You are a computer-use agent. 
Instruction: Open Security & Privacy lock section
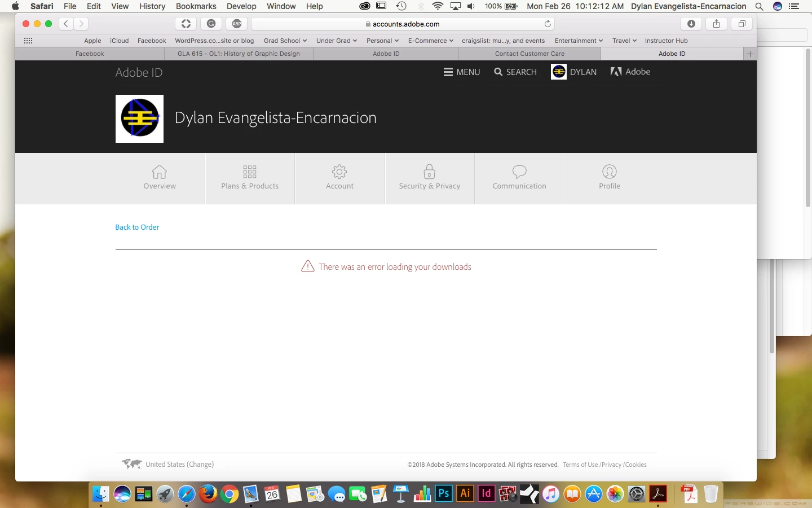click(x=430, y=178)
